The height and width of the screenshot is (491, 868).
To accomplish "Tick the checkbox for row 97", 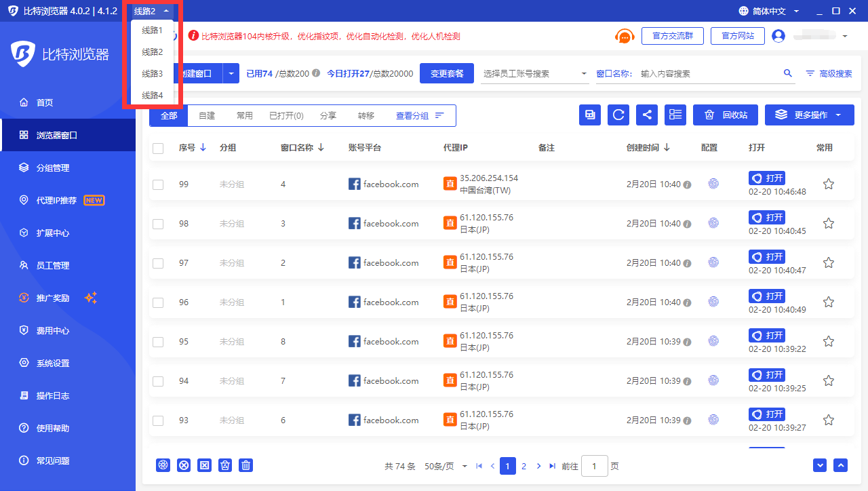I will [158, 263].
